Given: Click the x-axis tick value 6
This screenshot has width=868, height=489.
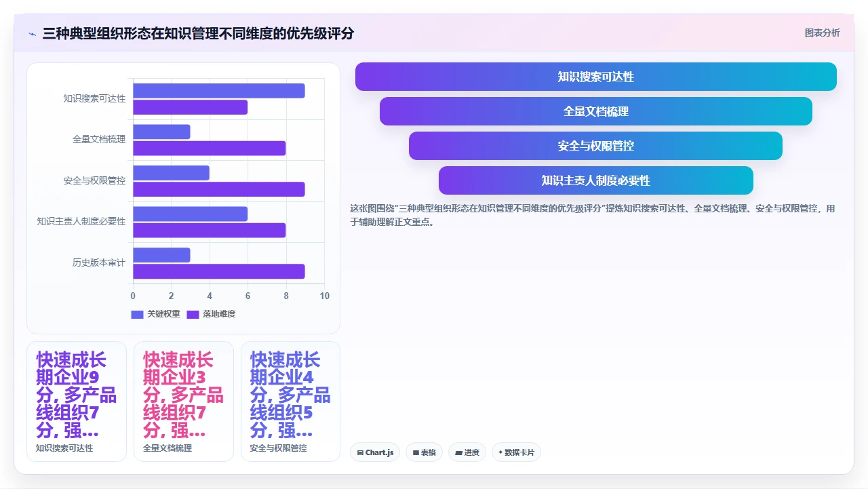Looking at the screenshot, I should tap(248, 296).
